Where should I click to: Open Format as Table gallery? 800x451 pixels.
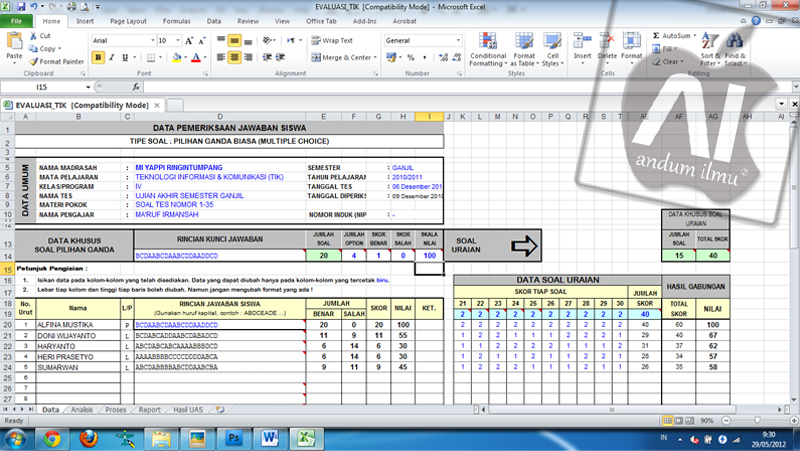(524, 49)
